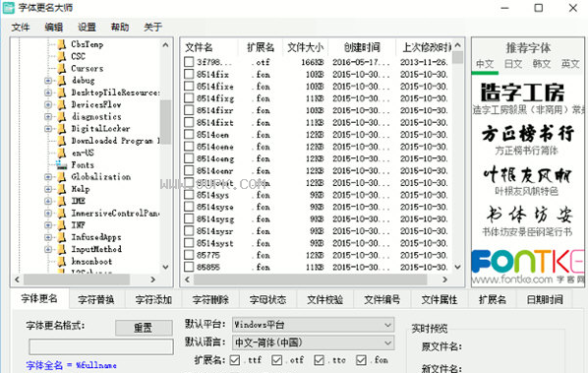Open the 叶根友风帆特色 font link

[x=526, y=191]
